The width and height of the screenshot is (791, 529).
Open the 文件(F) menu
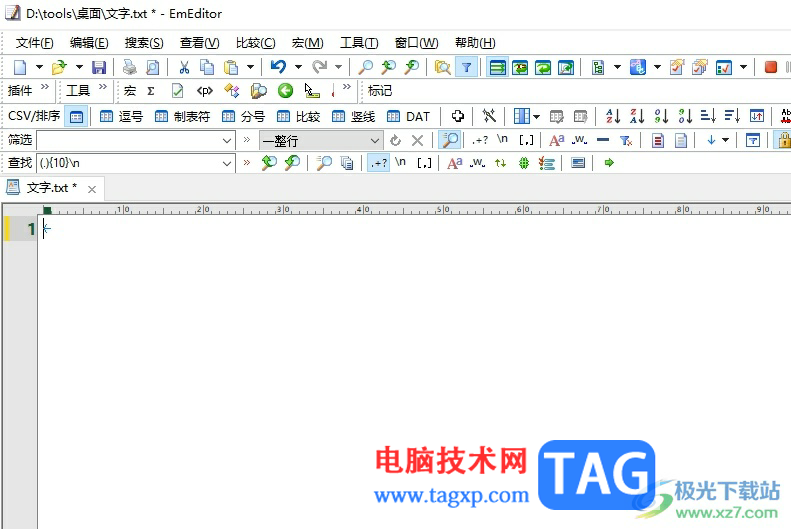(34, 43)
